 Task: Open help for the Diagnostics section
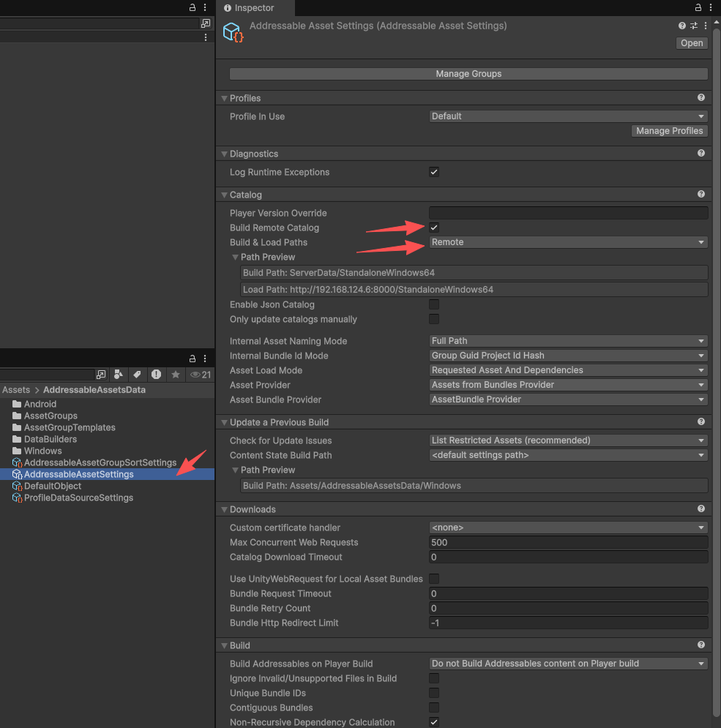click(x=701, y=153)
